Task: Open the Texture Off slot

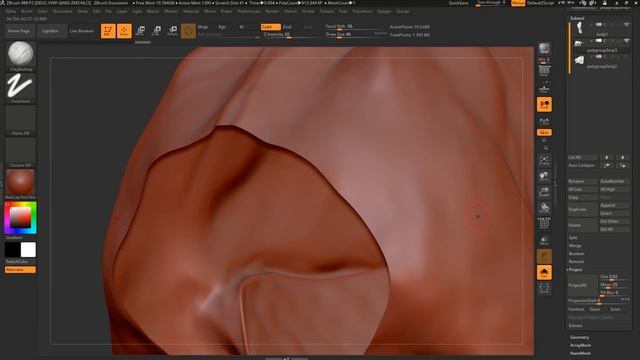Action: coord(20,152)
